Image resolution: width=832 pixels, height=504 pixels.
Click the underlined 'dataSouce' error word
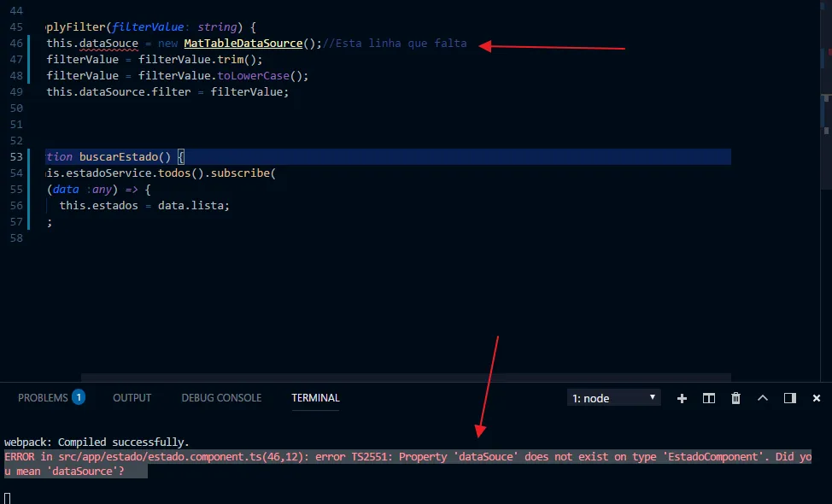(x=108, y=44)
